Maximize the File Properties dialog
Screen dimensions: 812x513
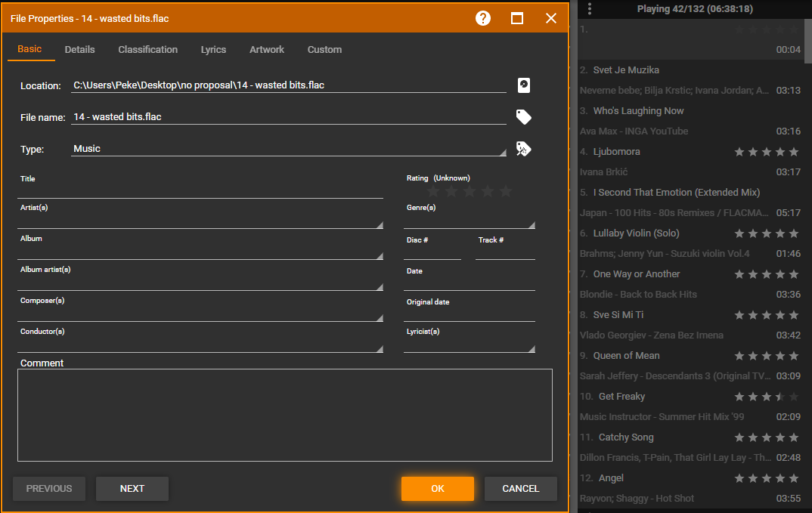coord(517,18)
